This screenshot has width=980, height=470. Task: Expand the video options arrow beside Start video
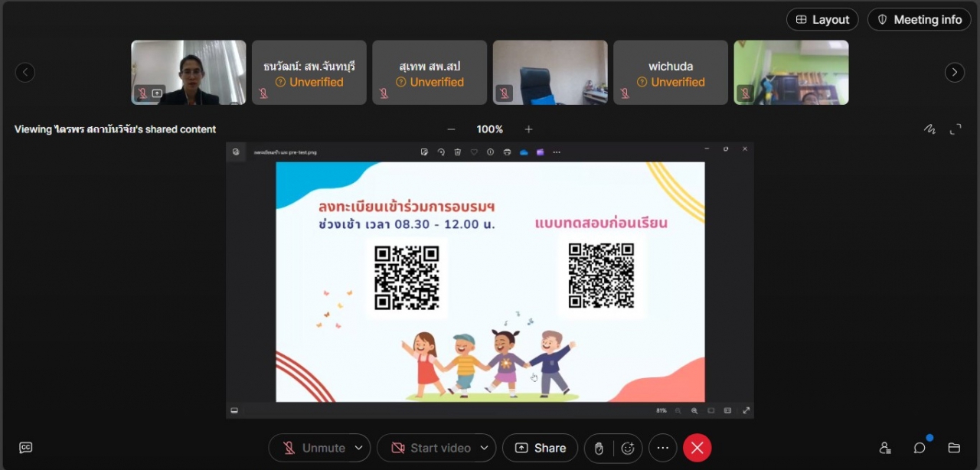[485, 448]
